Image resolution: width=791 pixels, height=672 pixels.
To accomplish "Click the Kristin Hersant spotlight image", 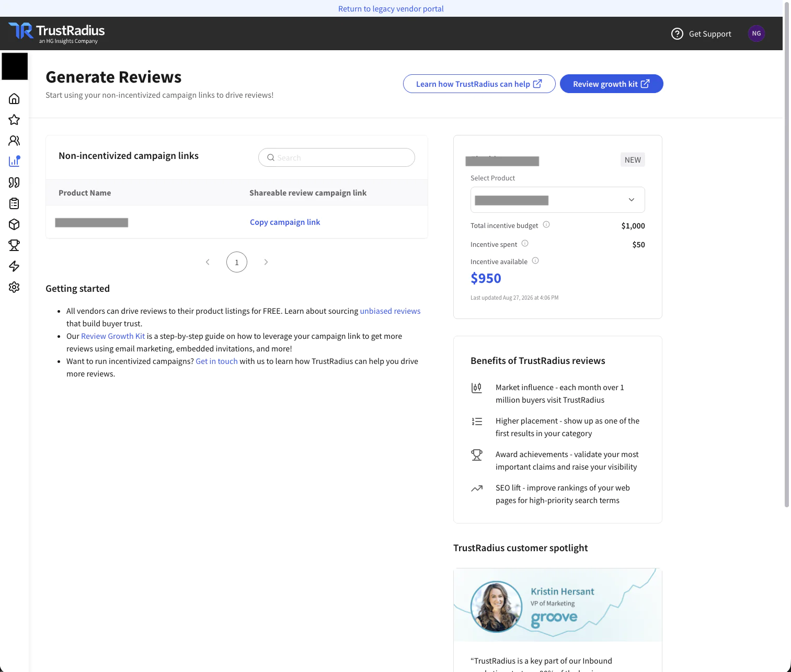I will click(558, 605).
